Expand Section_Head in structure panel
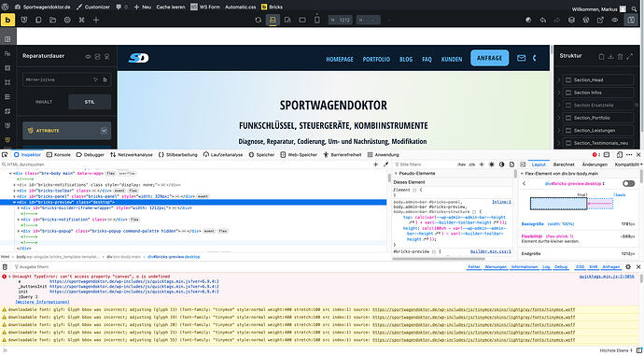This screenshot has width=644, height=356. (x=558, y=79)
